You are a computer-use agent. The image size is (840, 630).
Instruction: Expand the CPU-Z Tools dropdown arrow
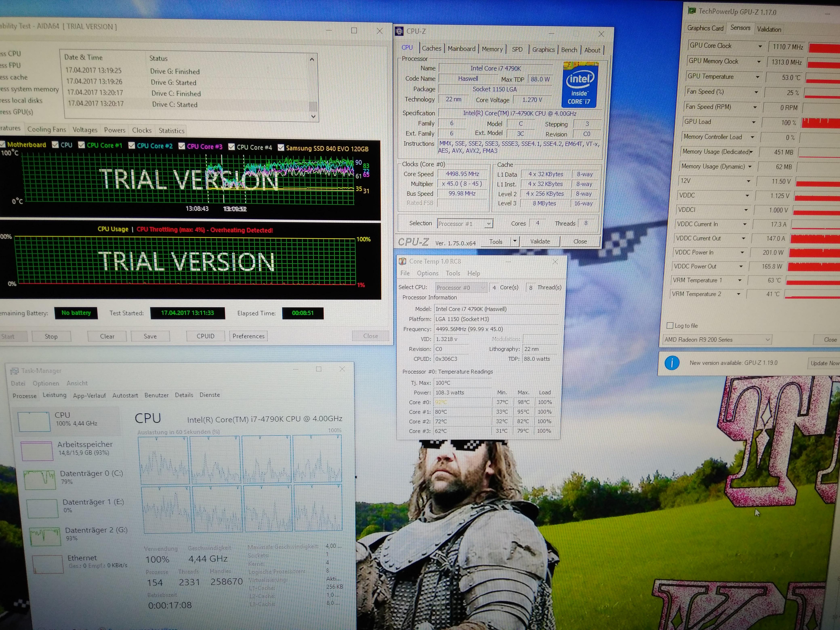point(515,241)
